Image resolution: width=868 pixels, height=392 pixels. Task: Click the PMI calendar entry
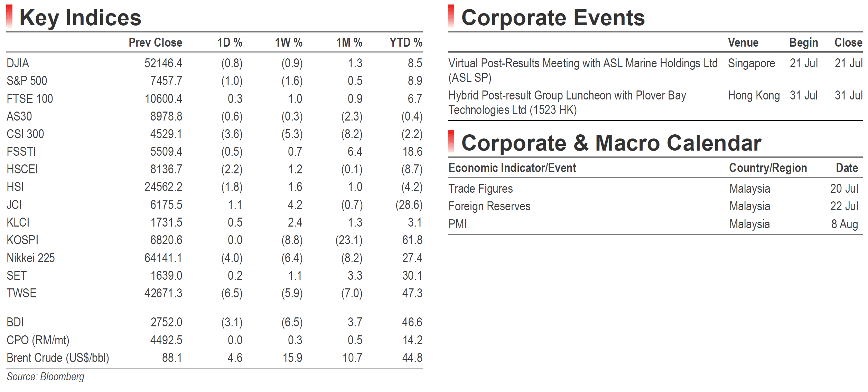457,224
